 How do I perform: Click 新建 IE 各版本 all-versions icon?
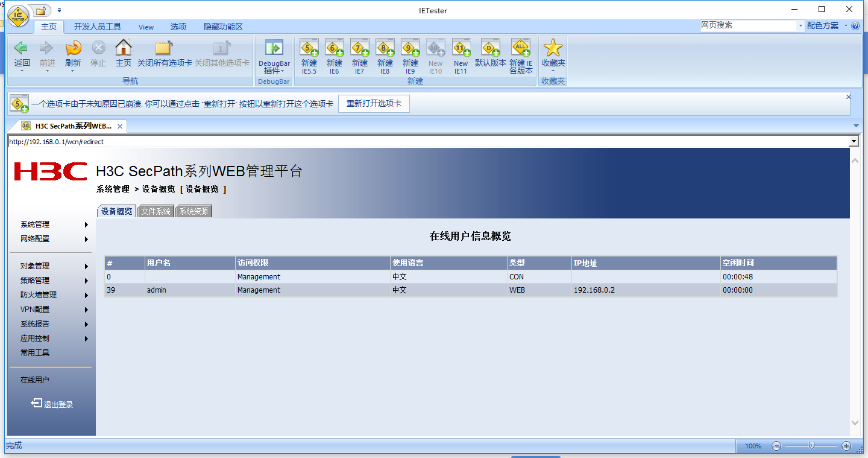(521, 48)
